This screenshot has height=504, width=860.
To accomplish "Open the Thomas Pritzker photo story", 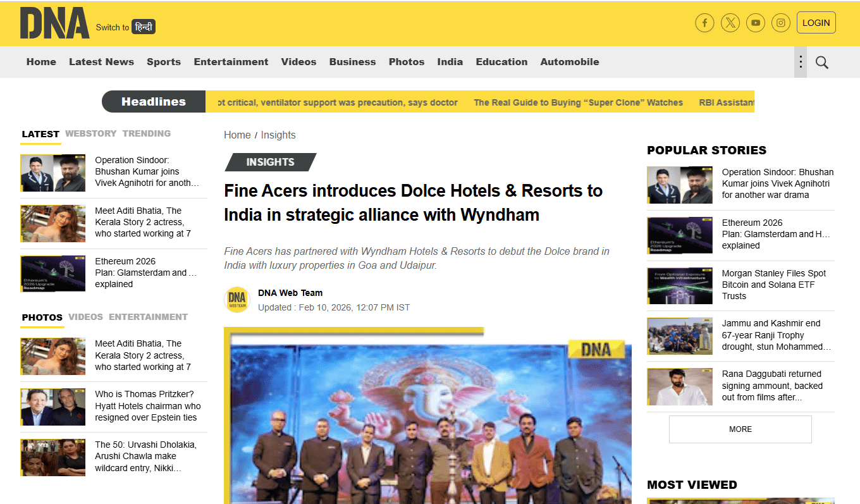I will [147, 406].
